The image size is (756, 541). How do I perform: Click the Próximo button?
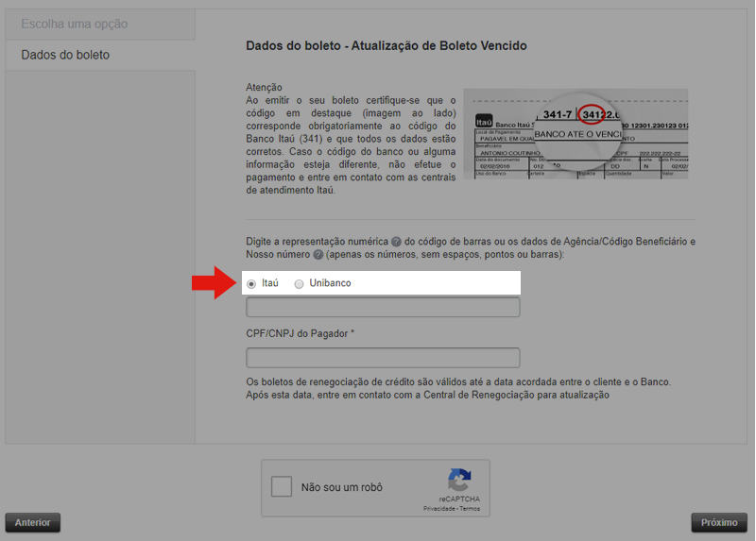(x=719, y=523)
